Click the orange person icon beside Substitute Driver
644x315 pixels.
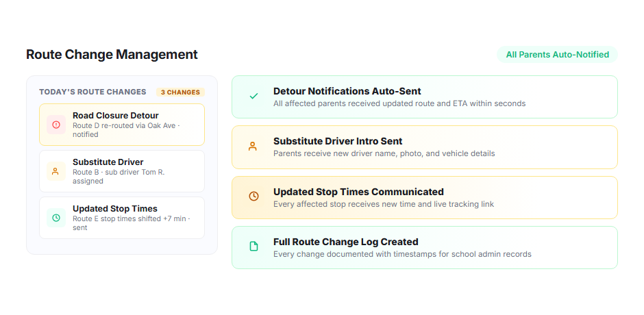pos(56,171)
